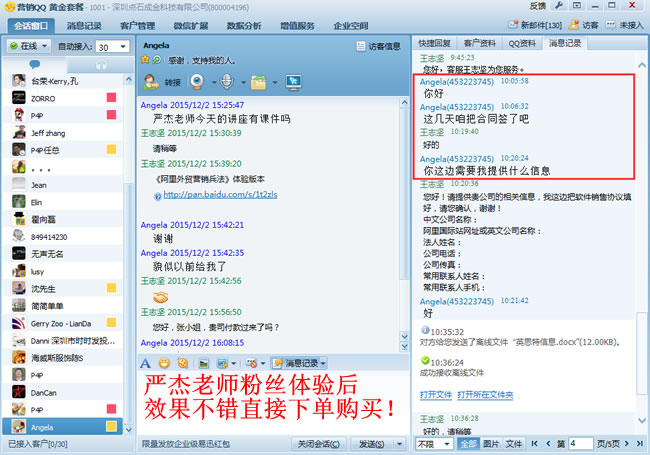Image resolution: width=650 pixels, height=455 pixels.
Task: Expand the send file options arrow
Action: tap(274, 82)
